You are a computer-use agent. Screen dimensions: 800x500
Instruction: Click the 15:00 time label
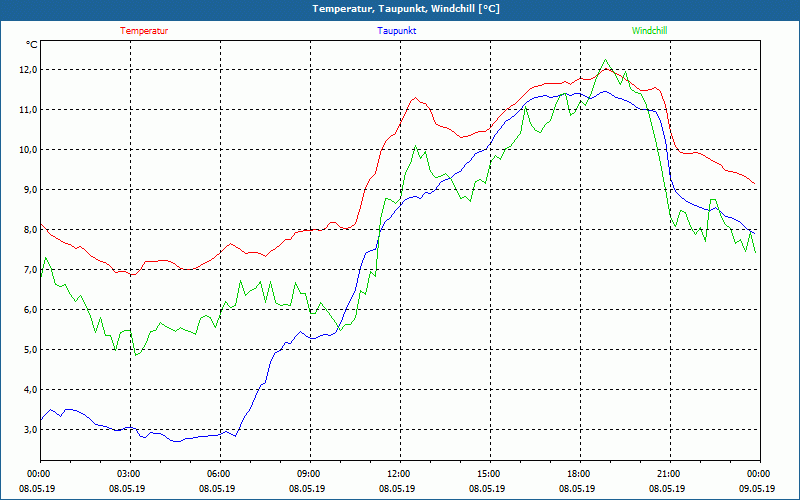pos(487,474)
